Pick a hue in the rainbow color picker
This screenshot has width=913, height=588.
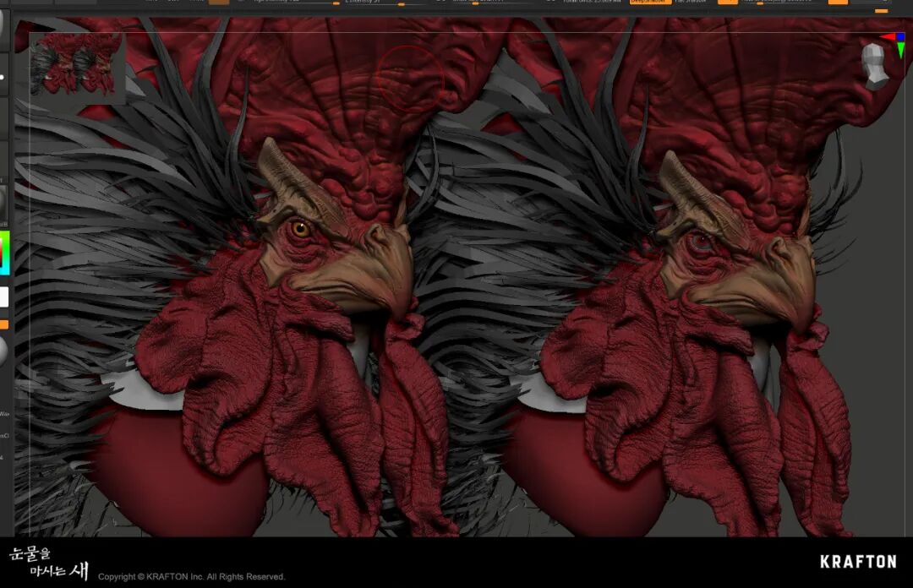pos(4,253)
